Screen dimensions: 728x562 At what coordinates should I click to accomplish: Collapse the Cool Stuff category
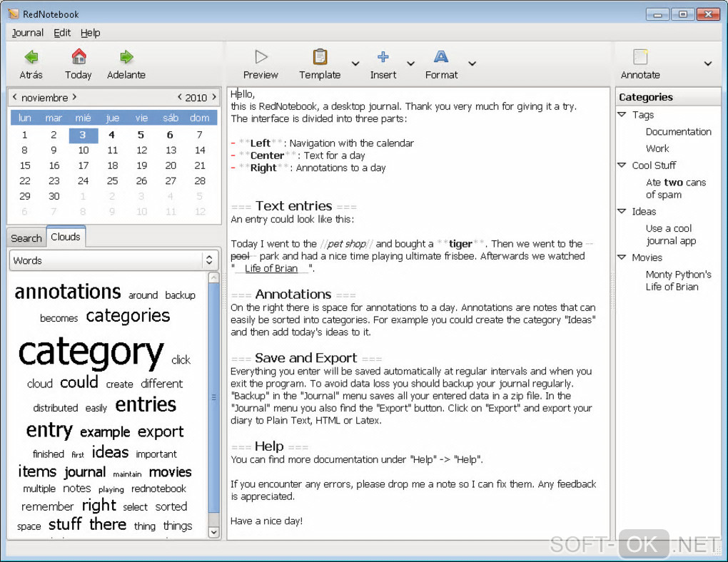tap(622, 165)
